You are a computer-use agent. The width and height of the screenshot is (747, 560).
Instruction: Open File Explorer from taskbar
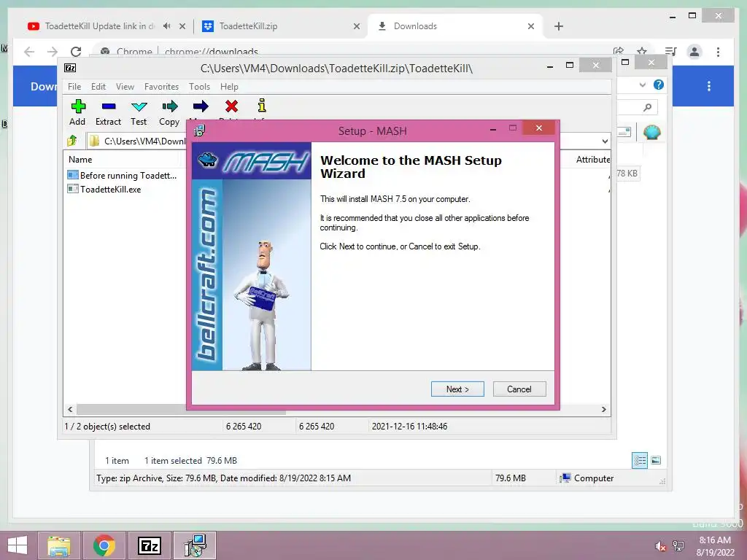(58, 545)
